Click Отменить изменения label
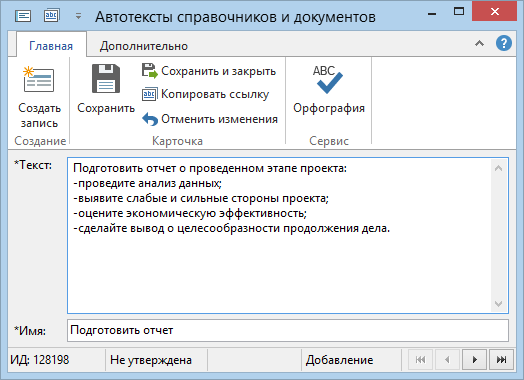This screenshot has width=524, height=380. 220,119
